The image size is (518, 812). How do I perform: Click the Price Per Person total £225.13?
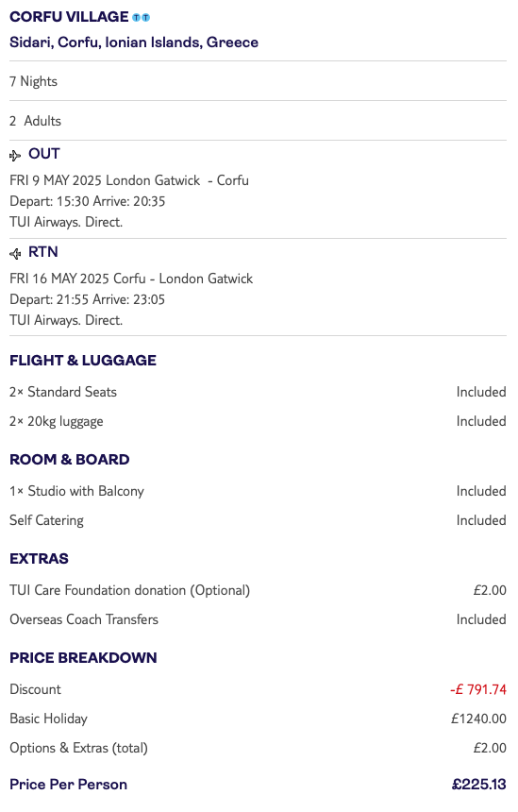pyautogui.click(x=479, y=784)
